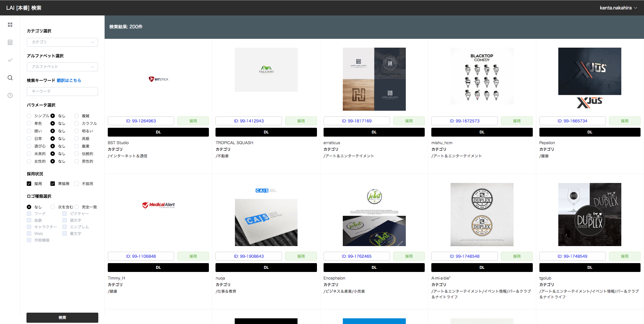Open the magnifier search icon in sidebar
This screenshot has width=644, height=324.
[10, 78]
